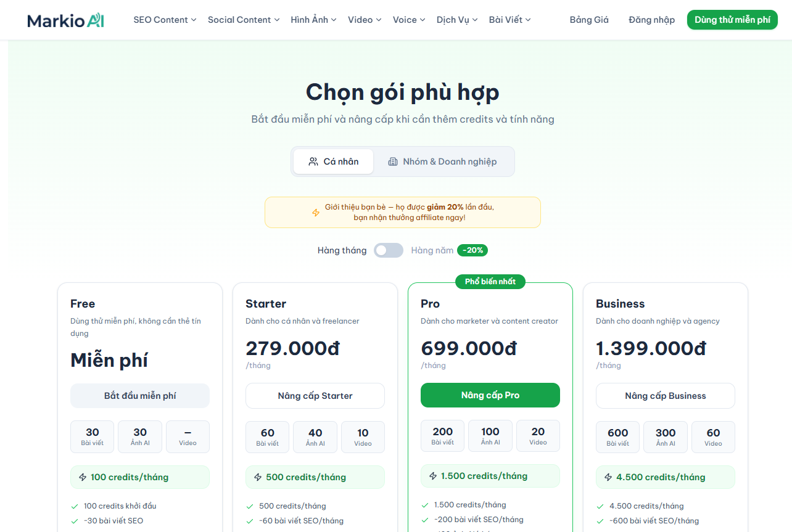Click the 100 credits khởi đầu feature line
The height and width of the screenshot is (532, 792).
120,506
